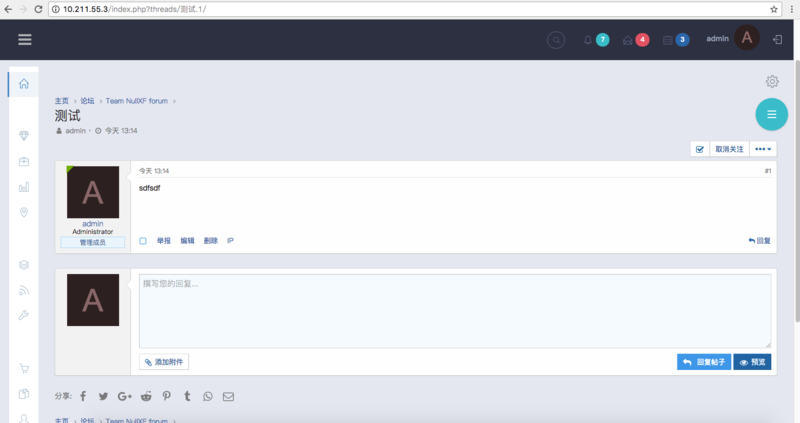
Task: Open the search icon in top bar
Action: point(556,40)
